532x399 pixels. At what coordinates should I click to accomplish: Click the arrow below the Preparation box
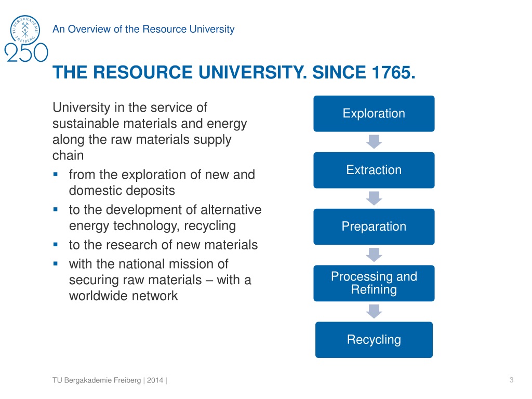coord(374,255)
